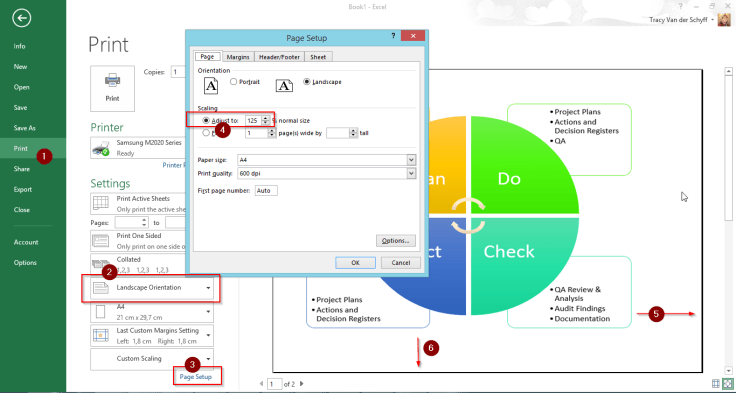The height and width of the screenshot is (393, 736).
Task: Increase Adjust to percentage with up spinner
Action: [265, 118]
